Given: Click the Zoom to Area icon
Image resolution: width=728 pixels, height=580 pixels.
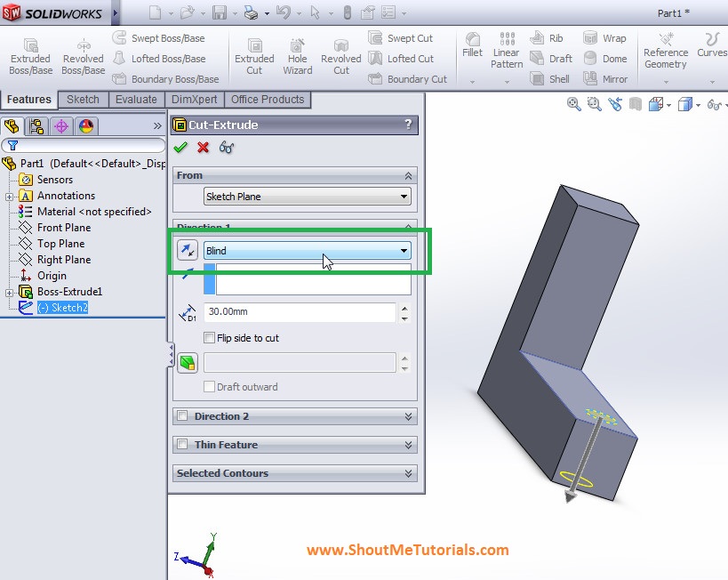Looking at the screenshot, I should [x=595, y=104].
